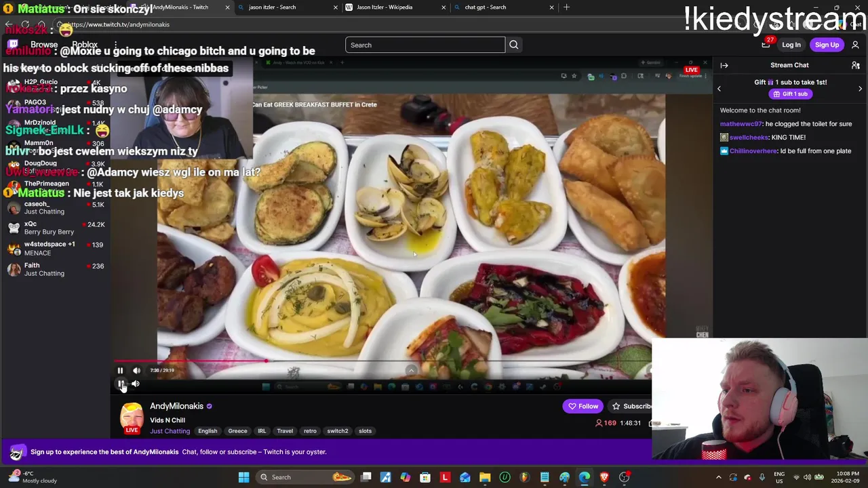Select the IRL tag

262,431
